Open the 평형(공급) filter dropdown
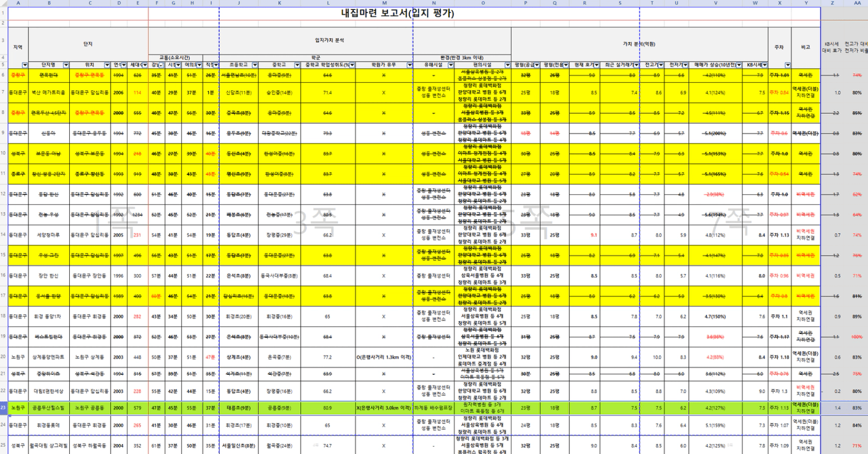The width and height of the screenshot is (868, 454). point(537,65)
